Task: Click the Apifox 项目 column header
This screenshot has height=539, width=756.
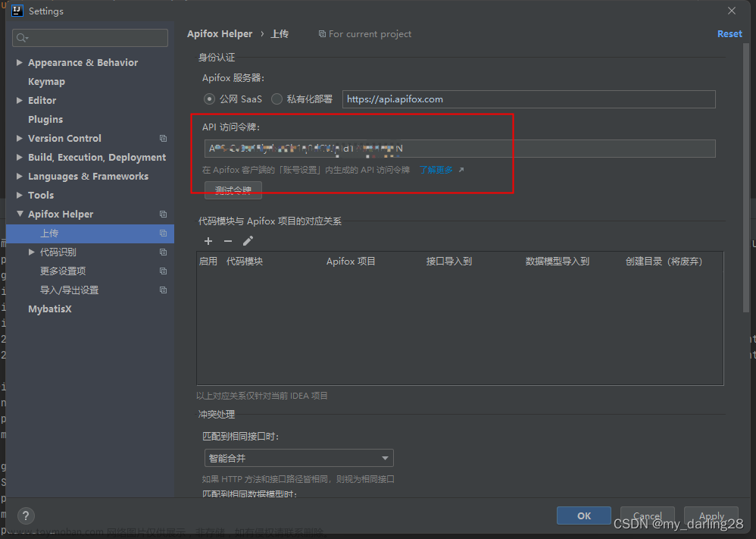Action: (351, 262)
